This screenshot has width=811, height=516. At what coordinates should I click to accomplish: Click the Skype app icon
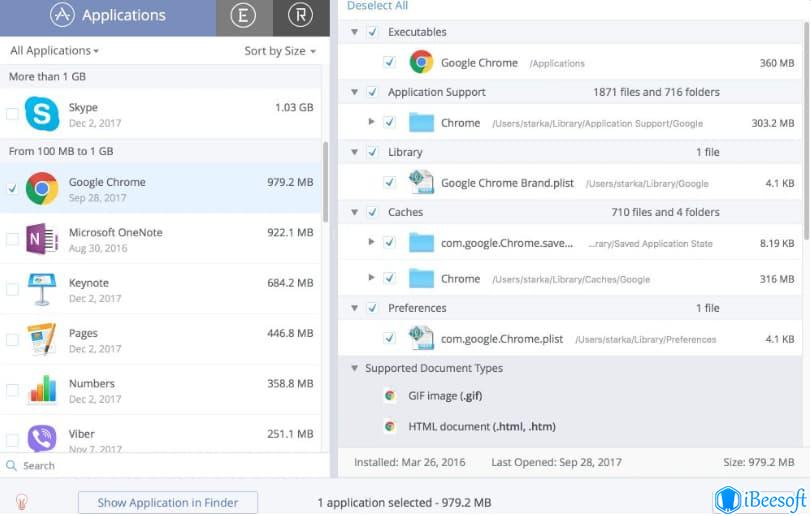[42, 114]
